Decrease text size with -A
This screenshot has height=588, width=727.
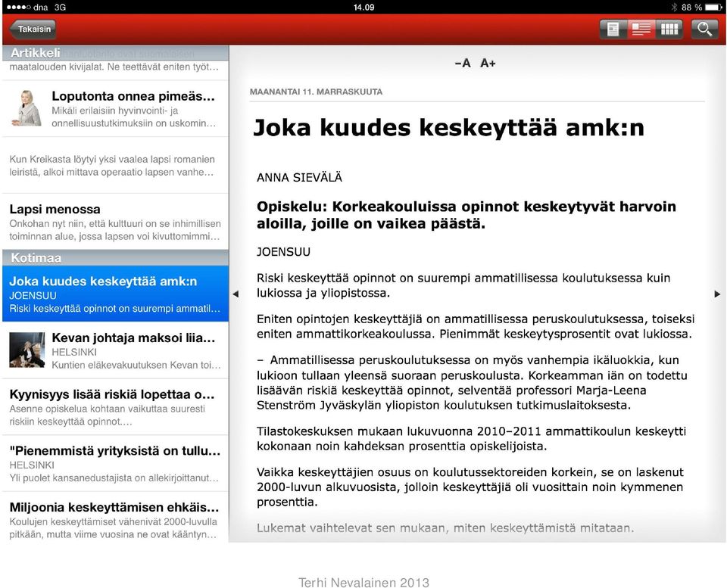[462, 63]
